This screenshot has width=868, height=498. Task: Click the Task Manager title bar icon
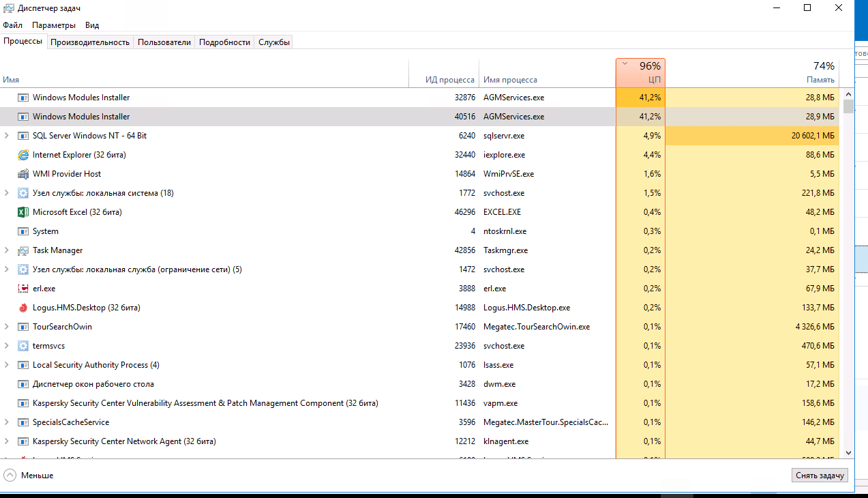(9, 8)
